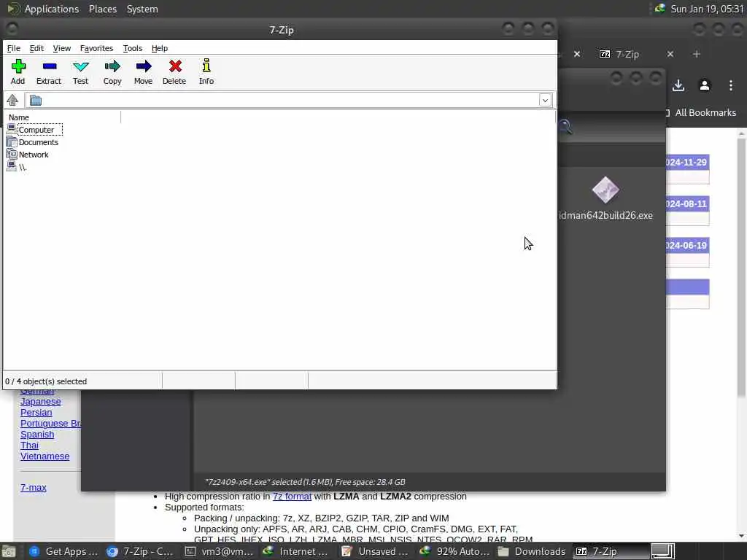Open the System menu
Viewport: 747px width, 560px height.
(142, 9)
